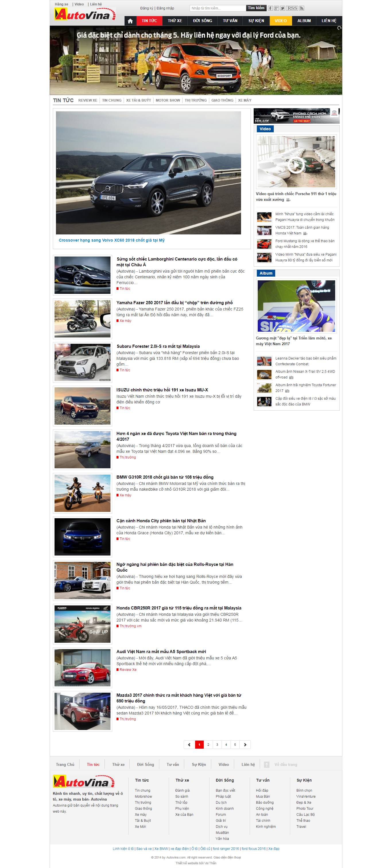Open the Google Plus social icon

click(276, 8)
